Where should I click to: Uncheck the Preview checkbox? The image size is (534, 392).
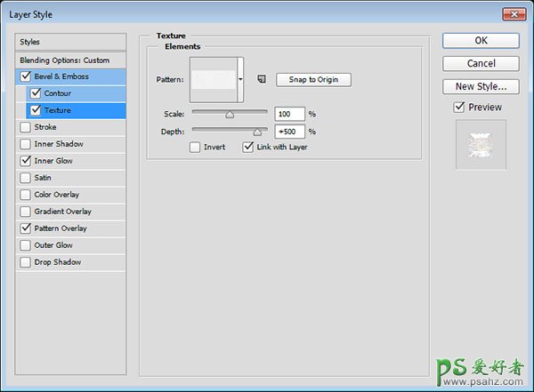point(459,108)
